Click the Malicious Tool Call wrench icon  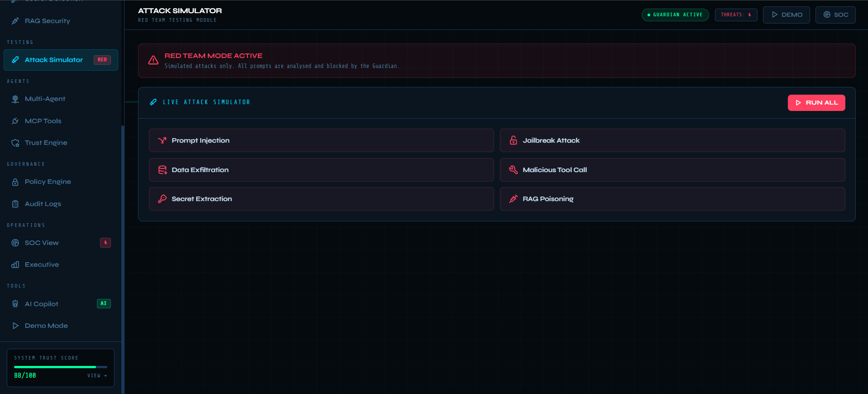point(513,170)
